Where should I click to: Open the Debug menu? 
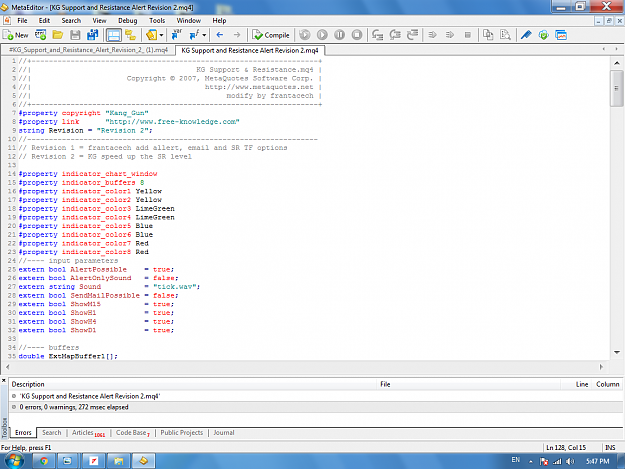pos(128,20)
